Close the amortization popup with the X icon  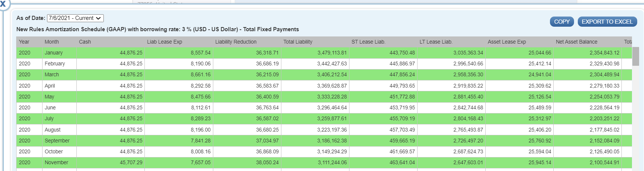3,4
